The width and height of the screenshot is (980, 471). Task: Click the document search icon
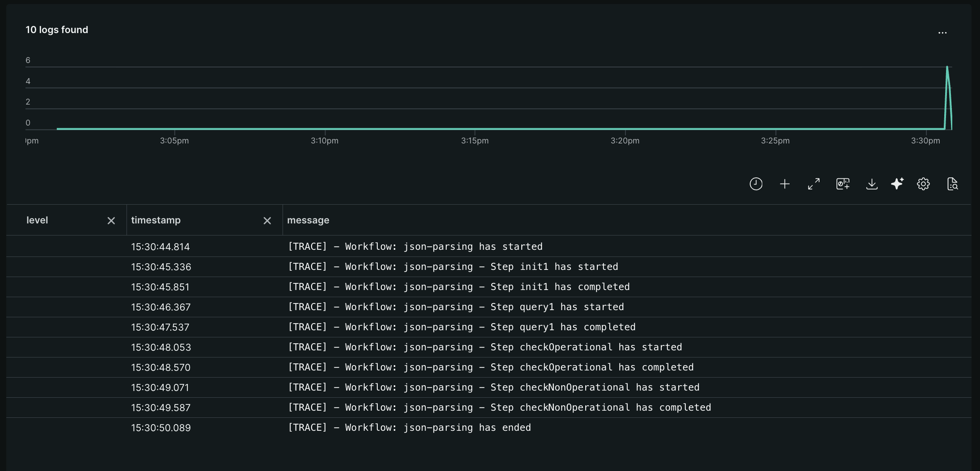[952, 184]
